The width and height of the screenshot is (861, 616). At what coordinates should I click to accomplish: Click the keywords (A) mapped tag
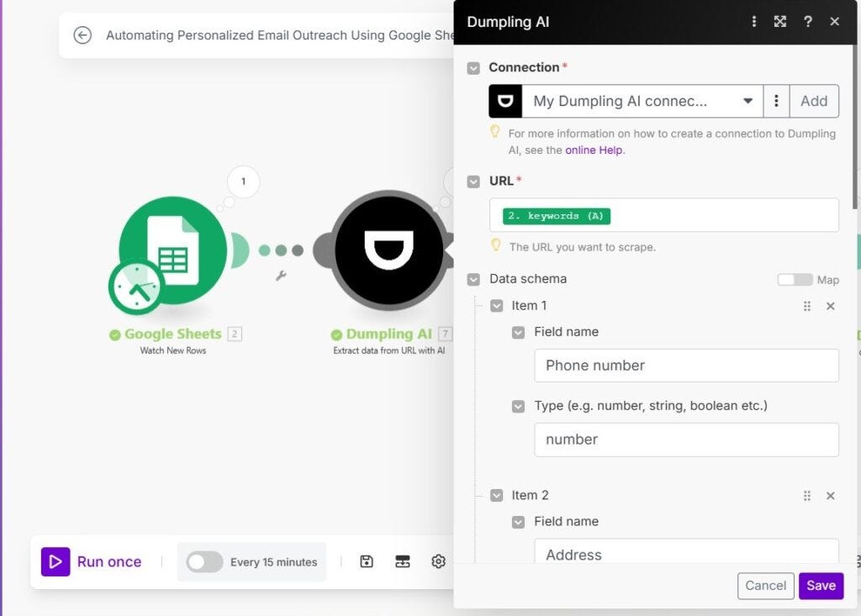[x=556, y=216]
